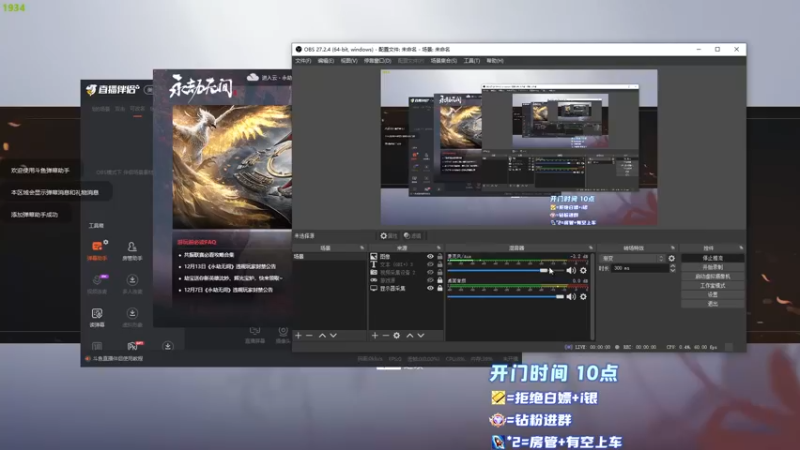Pop out the Scenes dock panel

click(x=362, y=248)
